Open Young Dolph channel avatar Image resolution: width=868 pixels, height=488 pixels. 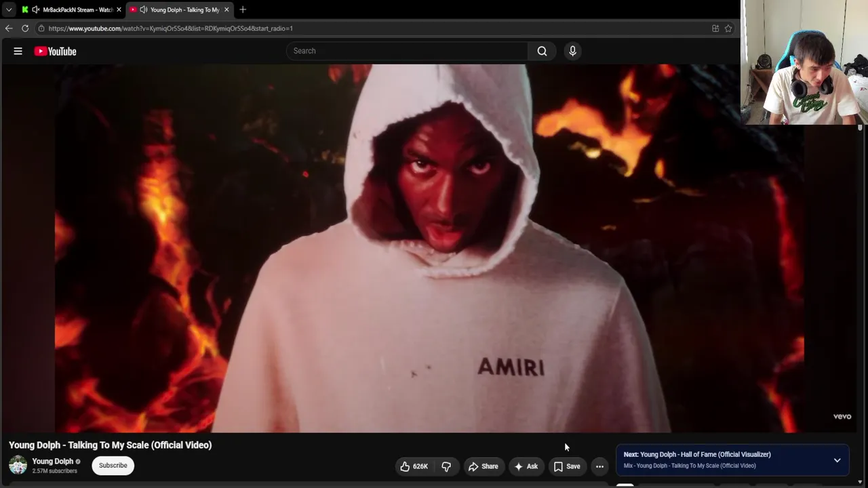(x=18, y=465)
